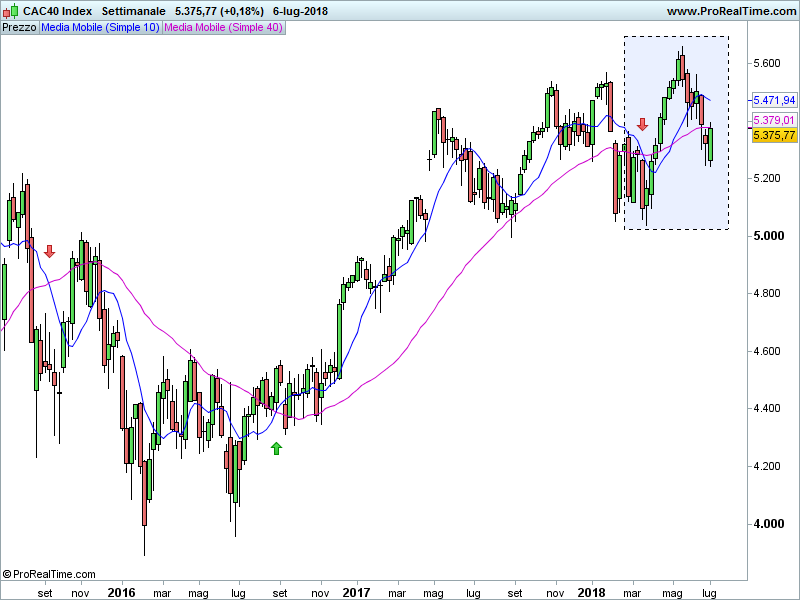The image size is (800, 600).
Task: Click the 5.375,77 (+0,18%) quote in header
Action: (x=219, y=11)
